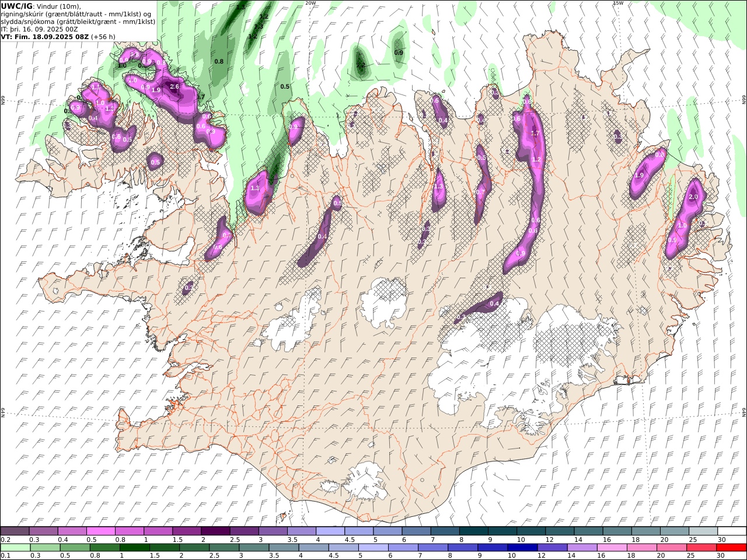Image resolution: width=747 pixels, height=560 pixels.
Task: Click the '15W' longitude label
Action: click(x=618, y=3)
